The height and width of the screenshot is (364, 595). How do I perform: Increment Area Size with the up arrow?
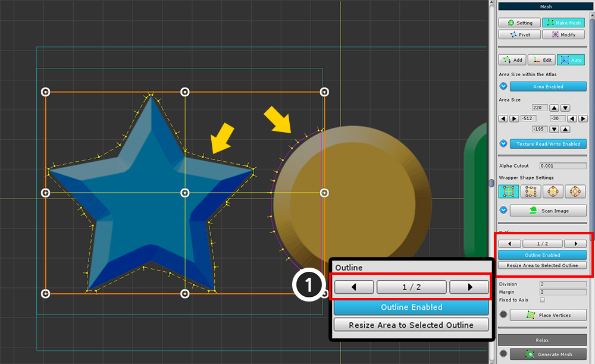(555, 108)
